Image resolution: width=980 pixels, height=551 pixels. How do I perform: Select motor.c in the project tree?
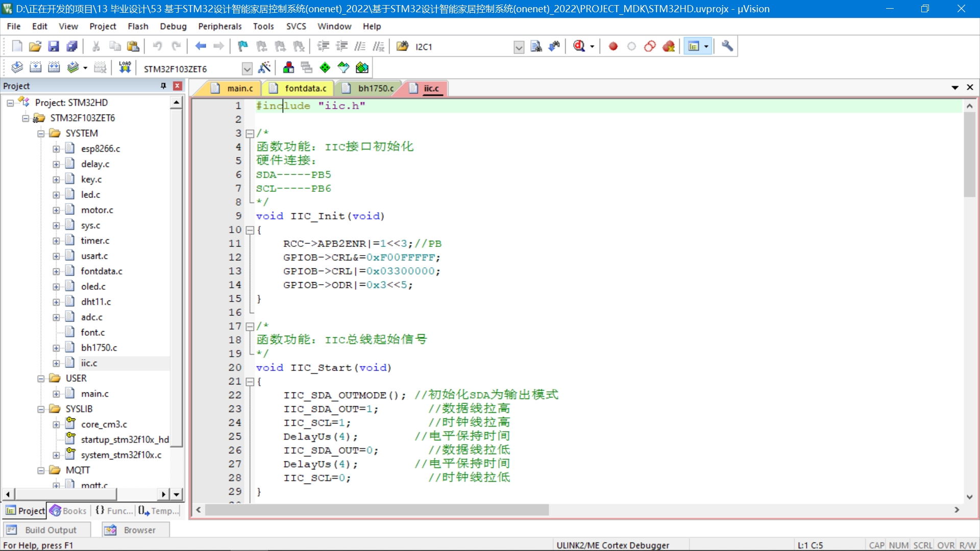coord(97,210)
